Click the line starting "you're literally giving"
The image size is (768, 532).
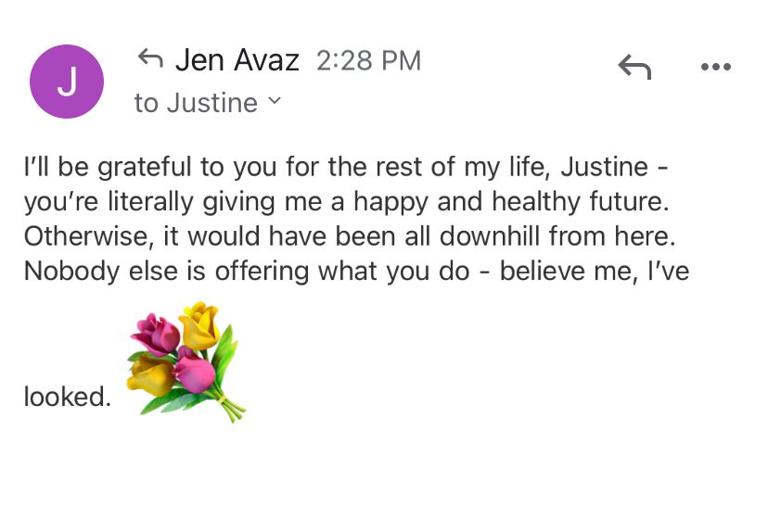click(x=344, y=203)
